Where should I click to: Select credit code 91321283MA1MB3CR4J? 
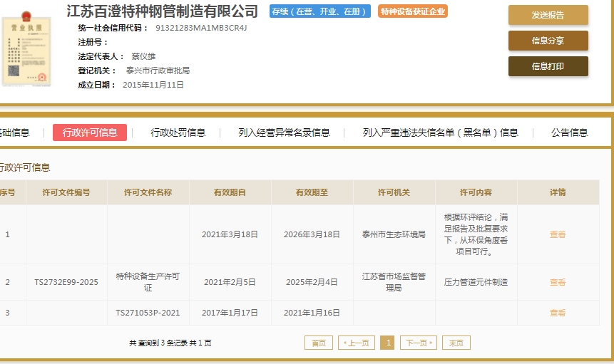pyautogui.click(x=201, y=28)
